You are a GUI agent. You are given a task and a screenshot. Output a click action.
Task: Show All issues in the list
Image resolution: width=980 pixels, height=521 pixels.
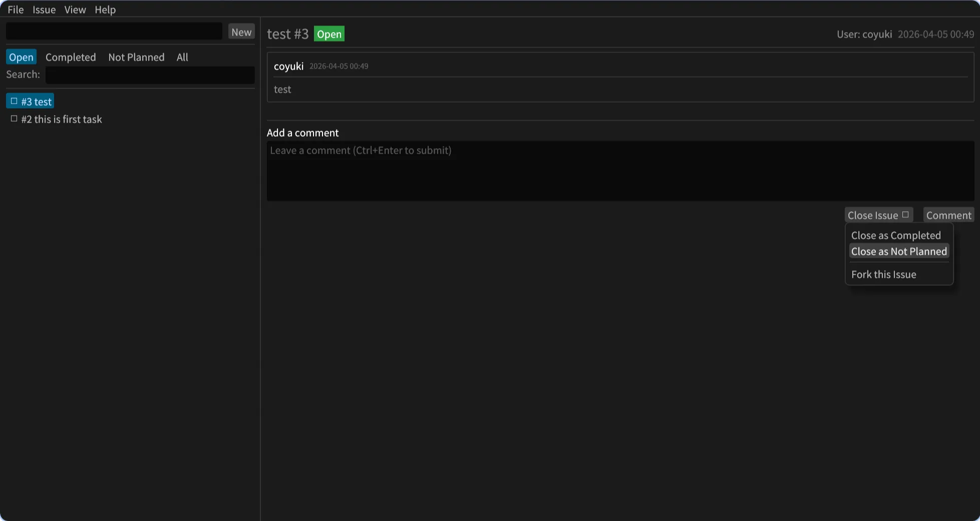(x=182, y=57)
